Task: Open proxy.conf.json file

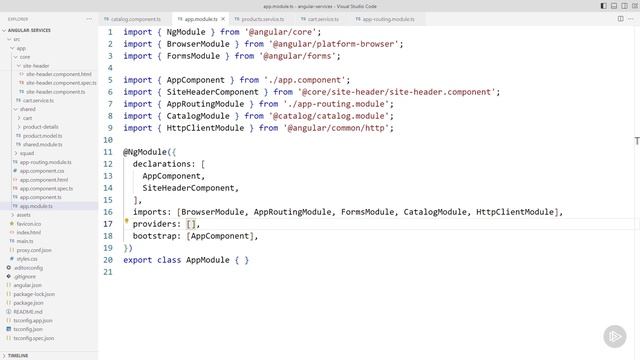Action: pyautogui.click(x=34, y=250)
